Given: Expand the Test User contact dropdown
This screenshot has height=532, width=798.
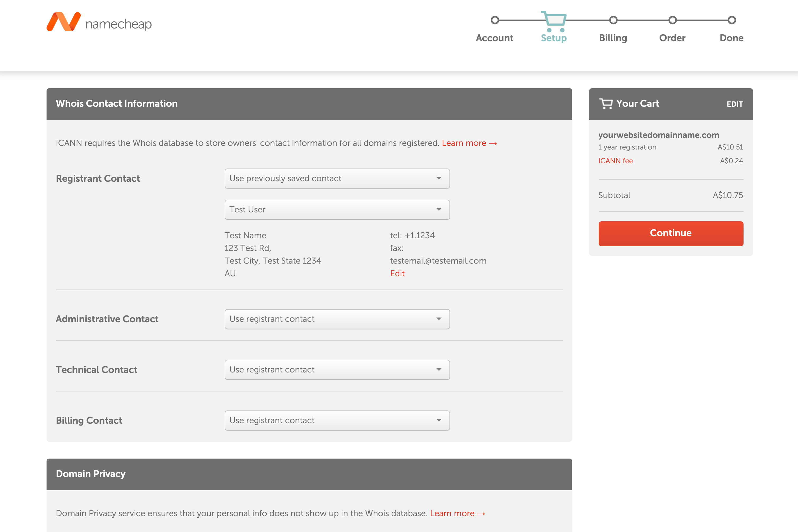Looking at the screenshot, I should pyautogui.click(x=337, y=210).
